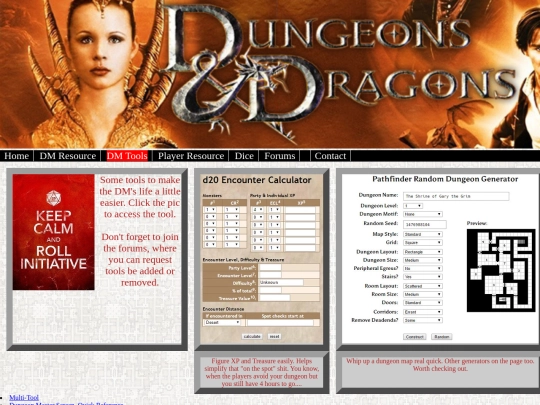Open the Dungeon Size dropdown
The image size is (540, 405).
[423, 260]
